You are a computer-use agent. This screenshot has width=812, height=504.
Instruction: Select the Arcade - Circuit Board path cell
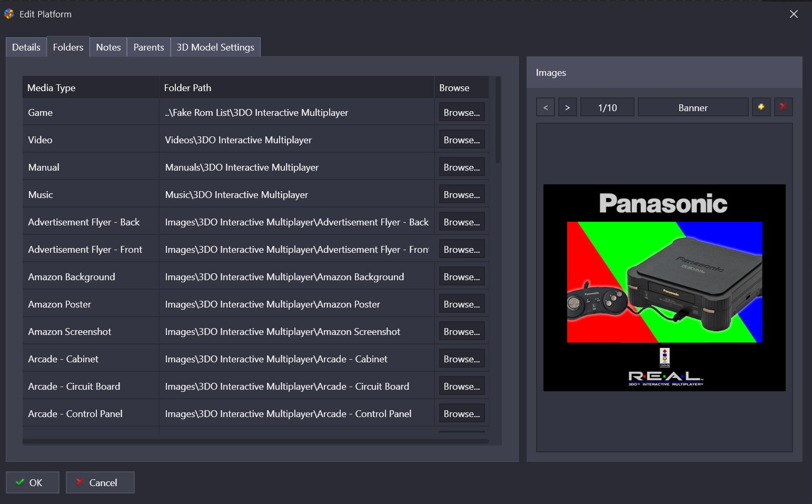pyautogui.click(x=297, y=386)
